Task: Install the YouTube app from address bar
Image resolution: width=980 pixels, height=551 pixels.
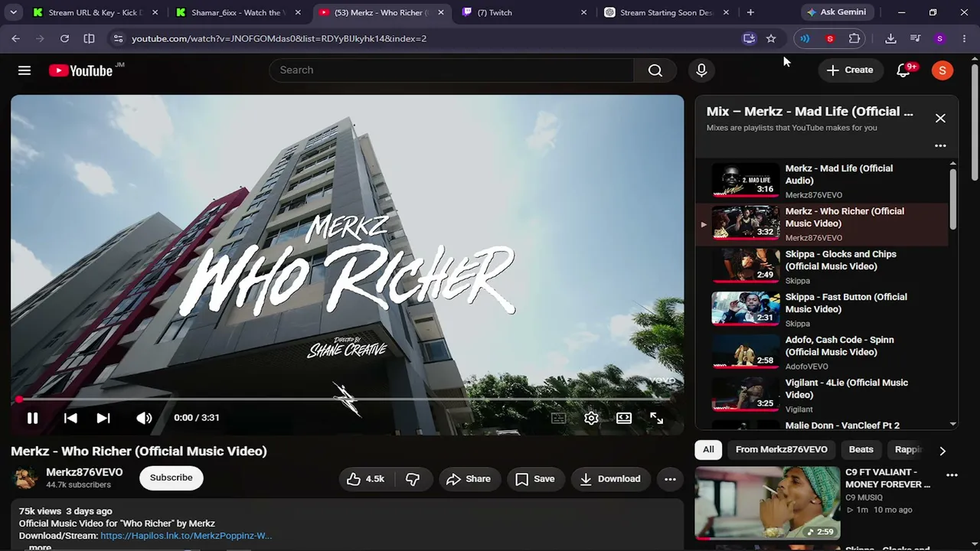Action: click(x=749, y=38)
